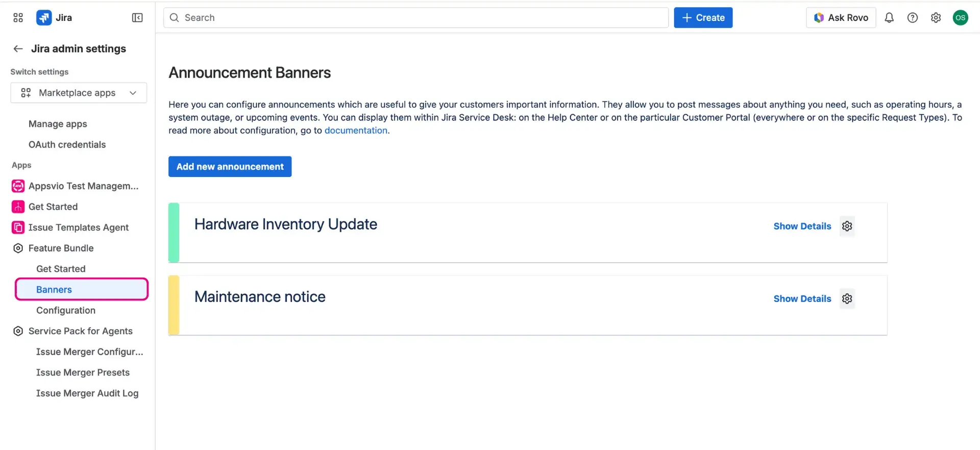Click the Appsvio Test Management app icon
The height and width of the screenshot is (450, 980).
18,186
